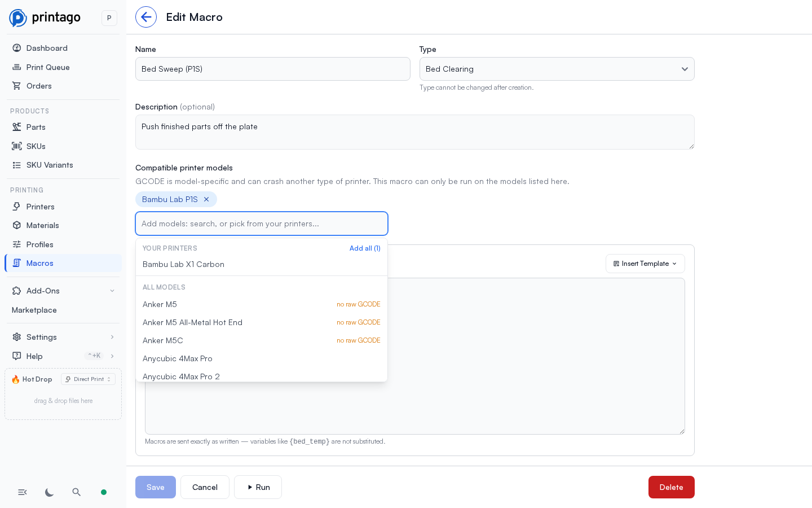Viewport: 812px width, 508px height.
Task: Click the SKUs barcode icon
Action: (x=17, y=146)
